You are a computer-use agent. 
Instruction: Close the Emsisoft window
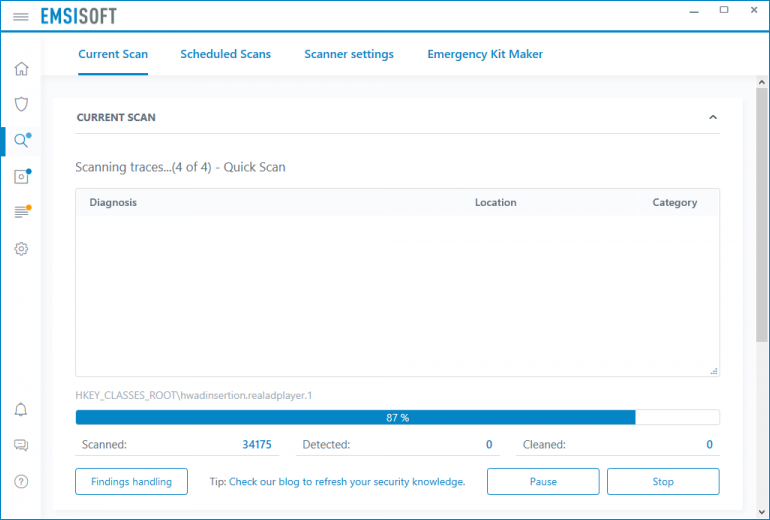(754, 10)
